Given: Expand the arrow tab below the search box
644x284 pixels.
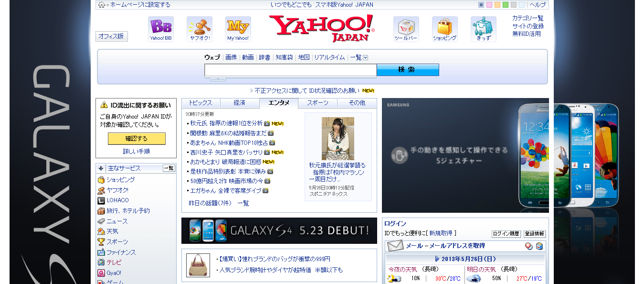Looking at the screenshot, I should pos(218,79).
